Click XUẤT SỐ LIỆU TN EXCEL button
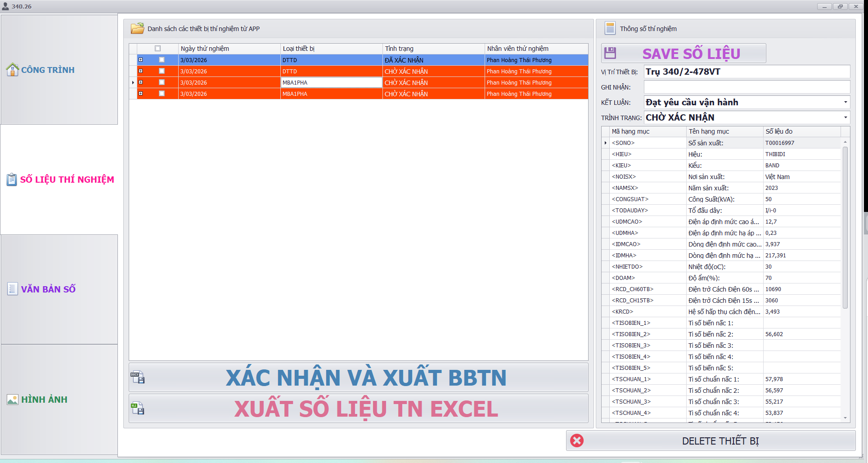This screenshot has width=868, height=463. [365, 409]
